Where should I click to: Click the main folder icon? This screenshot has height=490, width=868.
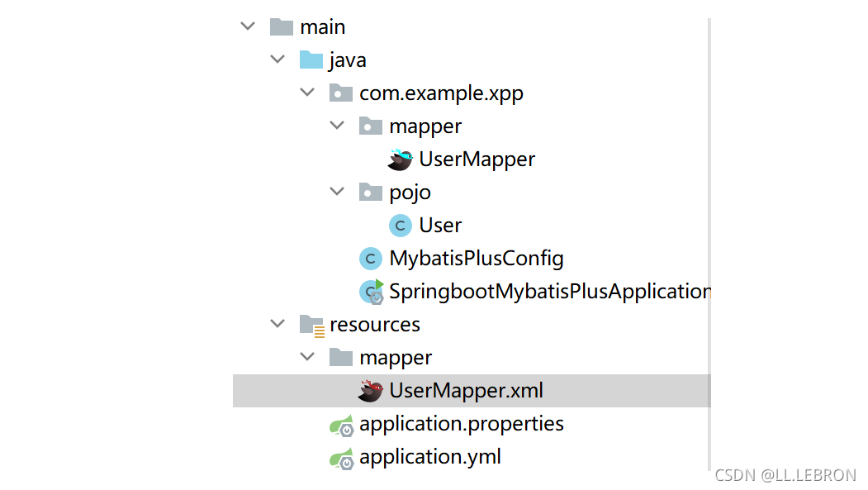coord(282,26)
